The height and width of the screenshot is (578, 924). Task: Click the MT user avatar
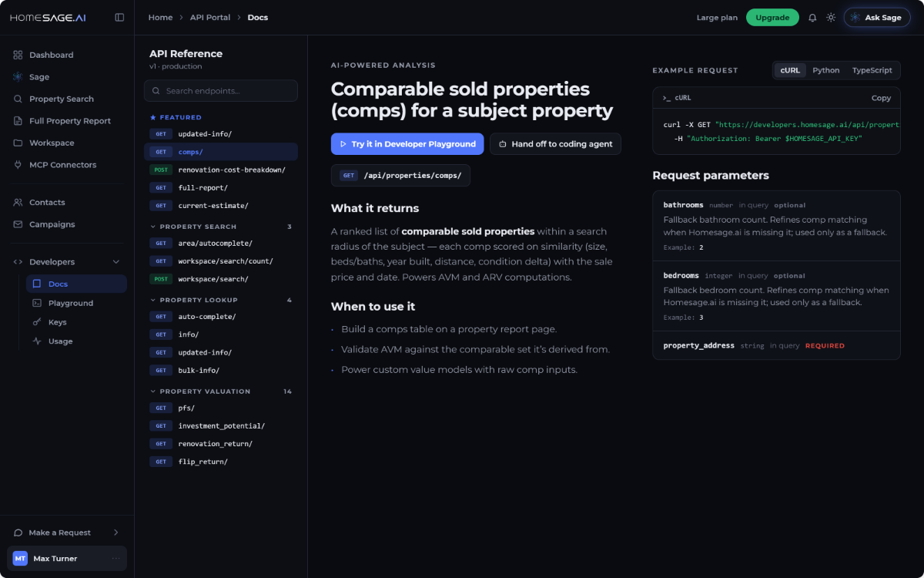pyautogui.click(x=20, y=559)
